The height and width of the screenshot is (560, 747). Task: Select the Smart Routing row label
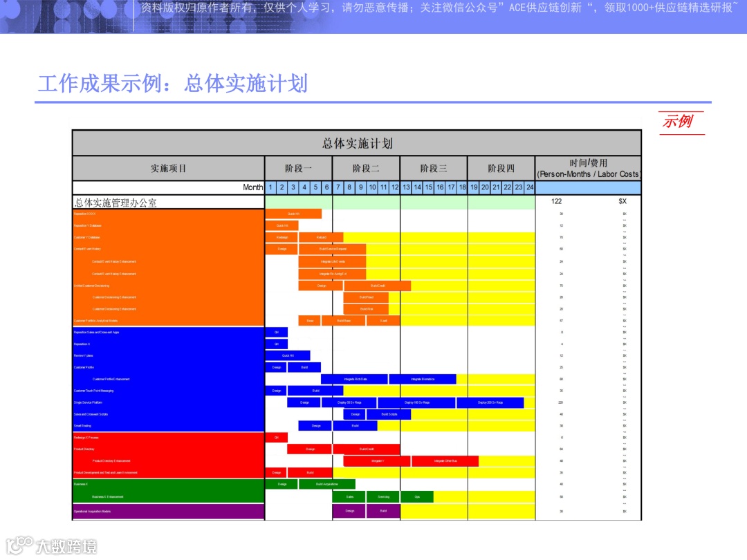pyautogui.click(x=82, y=426)
